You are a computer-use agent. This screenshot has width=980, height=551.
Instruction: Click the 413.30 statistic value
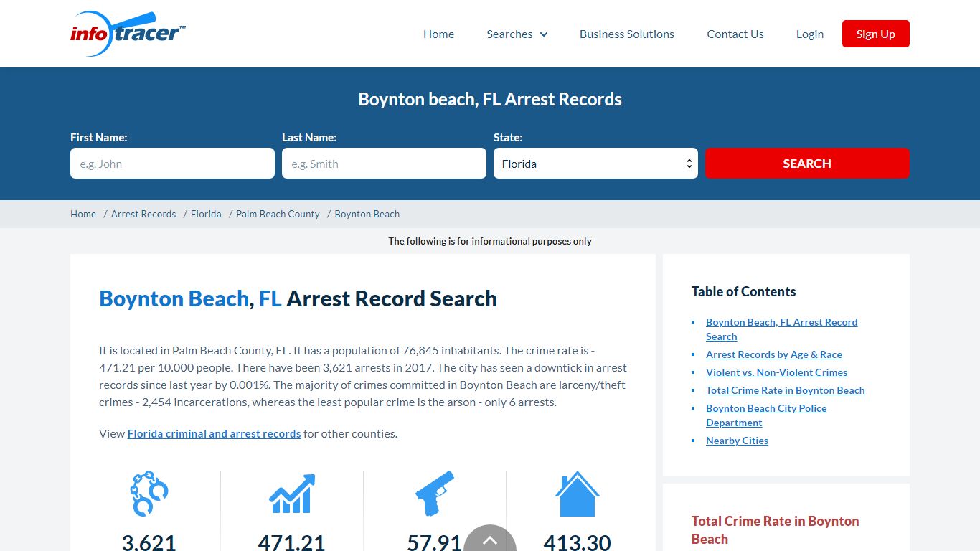click(577, 542)
